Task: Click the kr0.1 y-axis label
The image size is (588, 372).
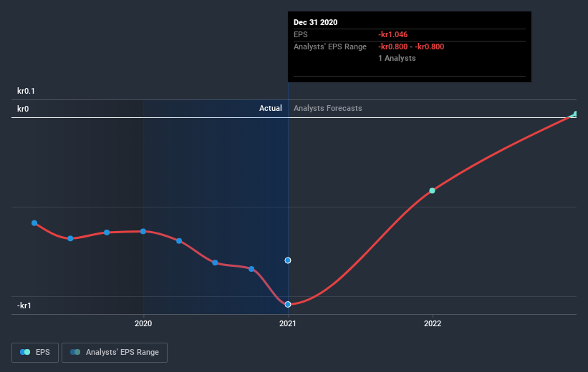Action: pyautogui.click(x=26, y=91)
